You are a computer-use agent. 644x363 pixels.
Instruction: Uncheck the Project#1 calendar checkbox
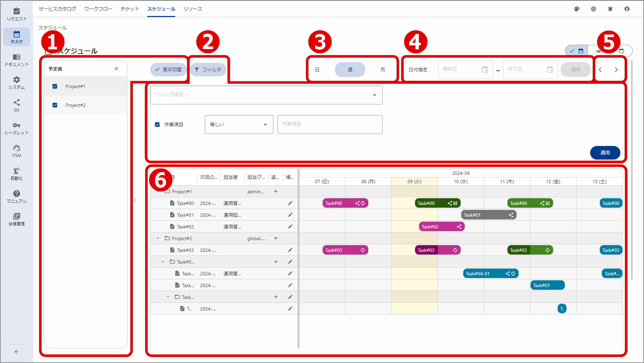(x=55, y=86)
